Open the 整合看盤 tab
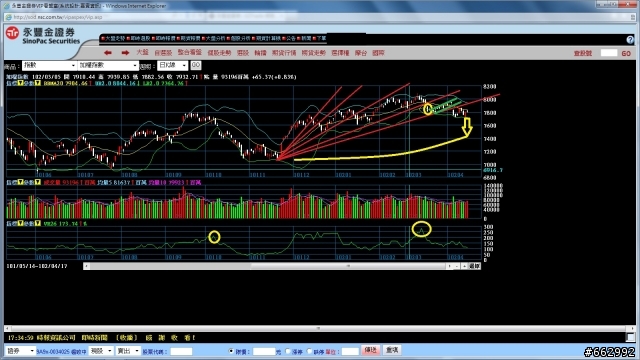Image resolution: width=640 pixels, height=360 pixels. (190, 52)
